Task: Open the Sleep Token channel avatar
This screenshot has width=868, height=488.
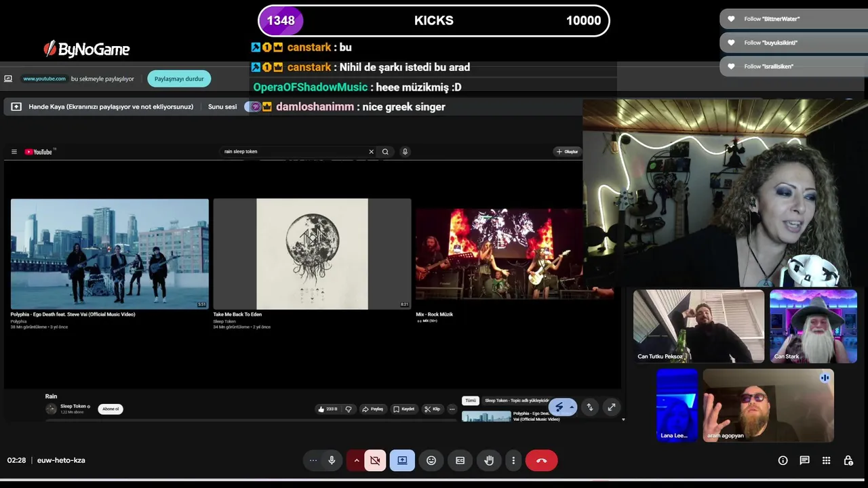Action: [51, 409]
